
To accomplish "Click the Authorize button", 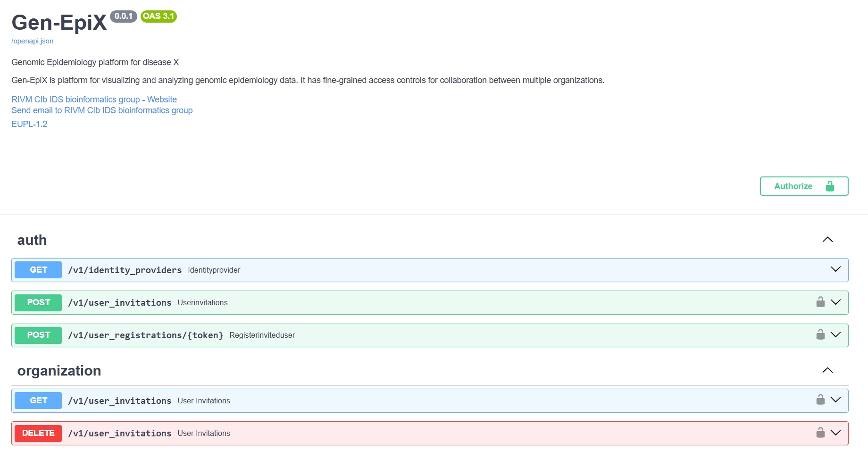I will coord(793,186).
